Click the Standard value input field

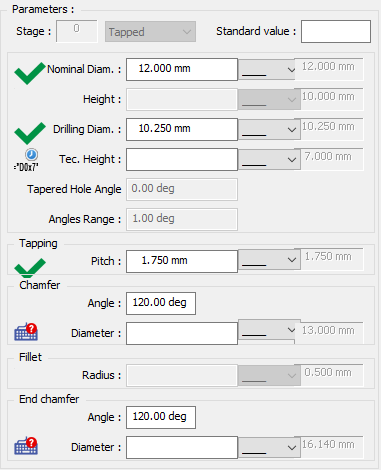(336, 31)
